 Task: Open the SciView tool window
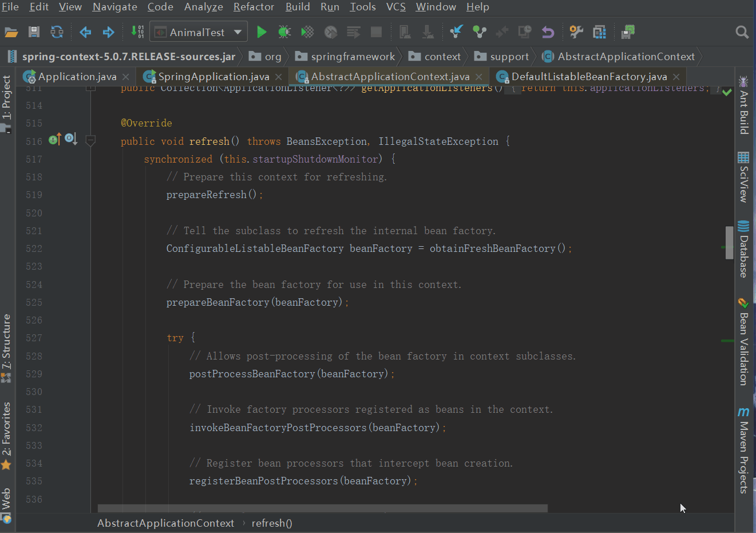743,177
